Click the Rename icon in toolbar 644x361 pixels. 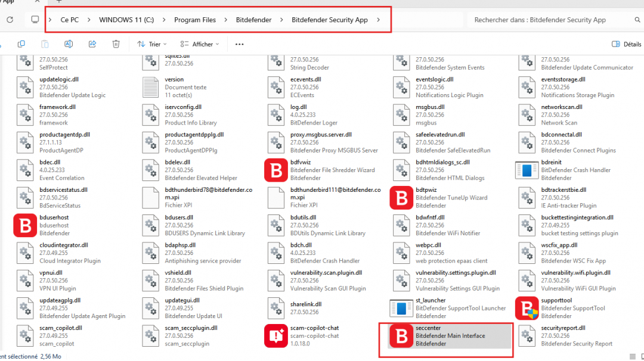pyautogui.click(x=69, y=44)
